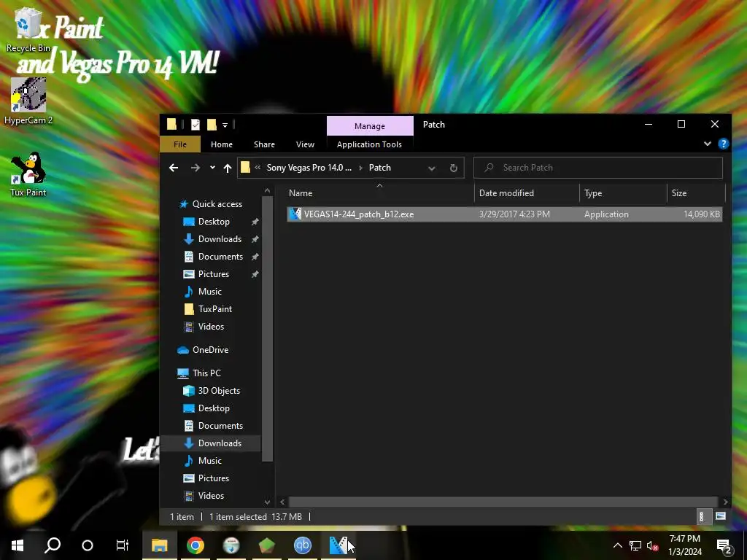Open the File ribbon tab
Image resolution: width=747 pixels, height=560 pixels.
(x=180, y=144)
